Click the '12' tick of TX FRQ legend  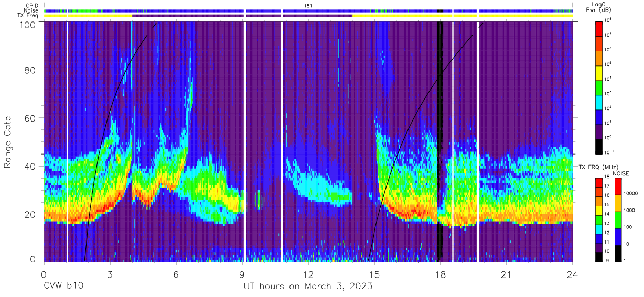pyautogui.click(x=608, y=233)
